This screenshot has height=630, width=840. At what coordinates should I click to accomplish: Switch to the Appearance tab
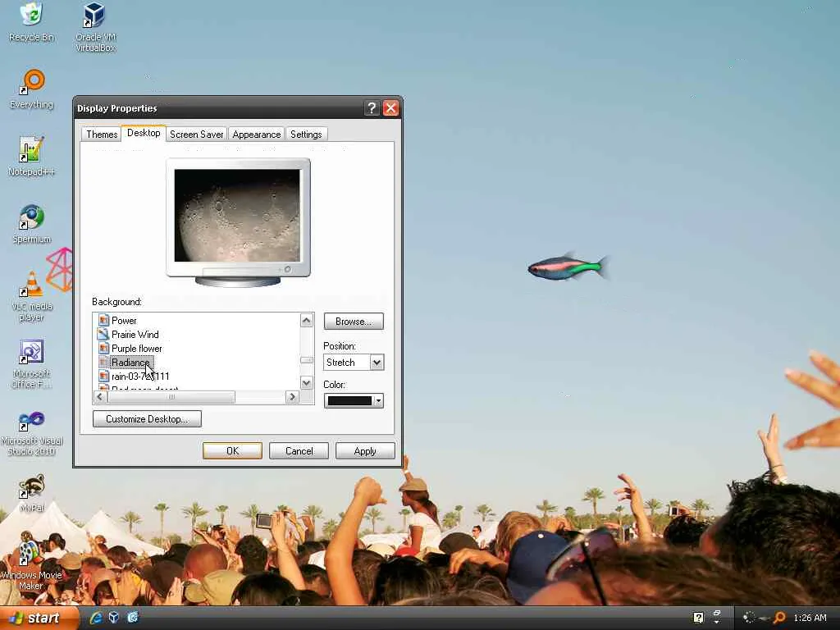[x=257, y=135]
